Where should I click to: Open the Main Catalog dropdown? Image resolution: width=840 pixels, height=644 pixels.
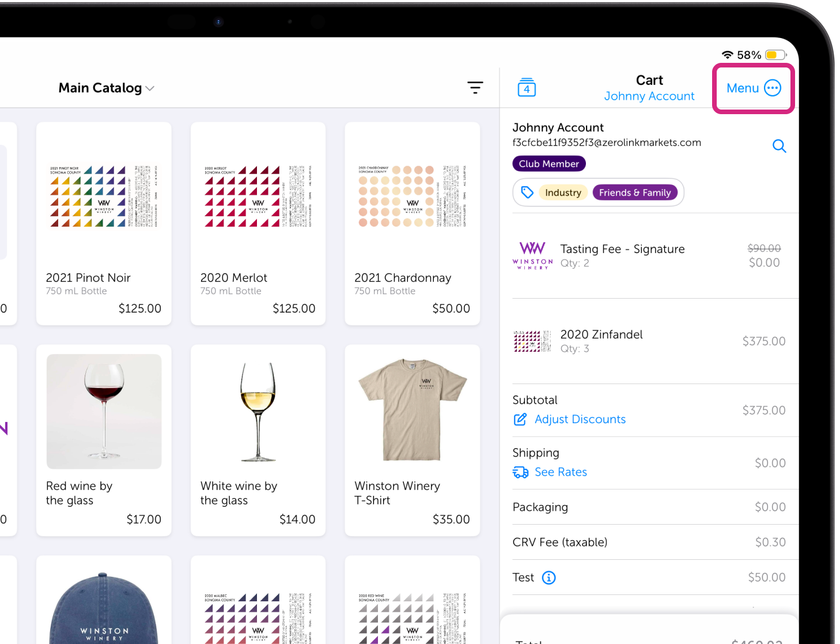107,88
